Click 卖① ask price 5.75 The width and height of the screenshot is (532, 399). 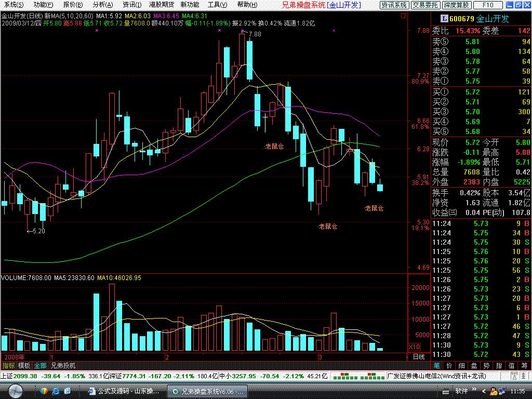472,81
